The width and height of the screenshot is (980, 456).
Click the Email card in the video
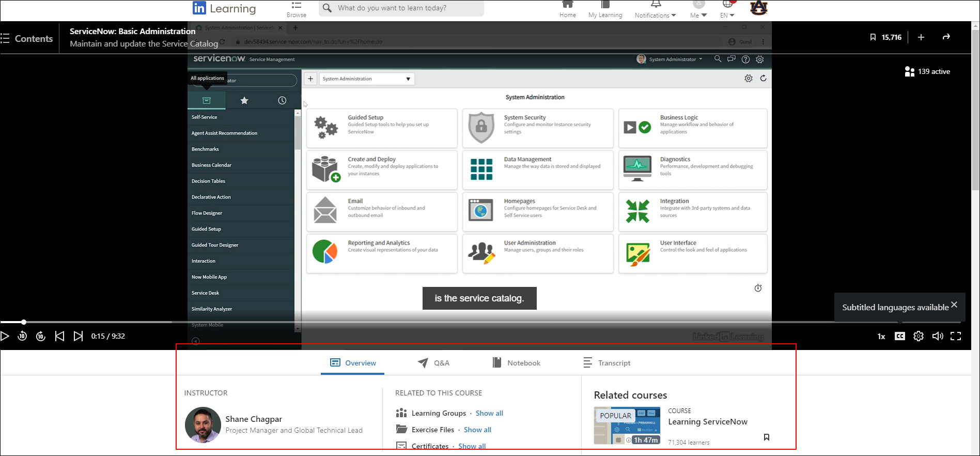382,212
